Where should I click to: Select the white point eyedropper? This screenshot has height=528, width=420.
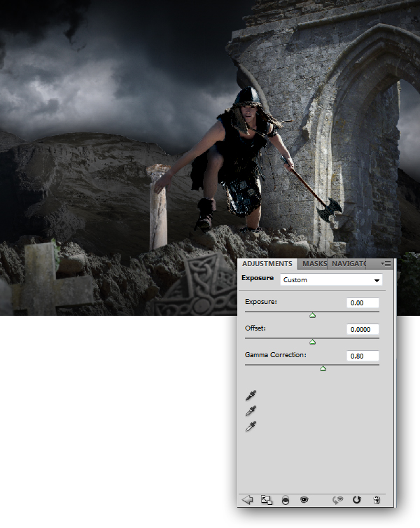[251, 426]
